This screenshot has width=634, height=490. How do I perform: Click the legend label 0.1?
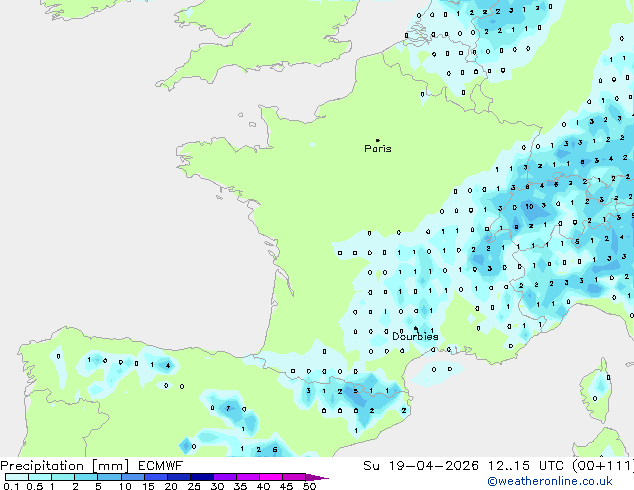[11, 486]
